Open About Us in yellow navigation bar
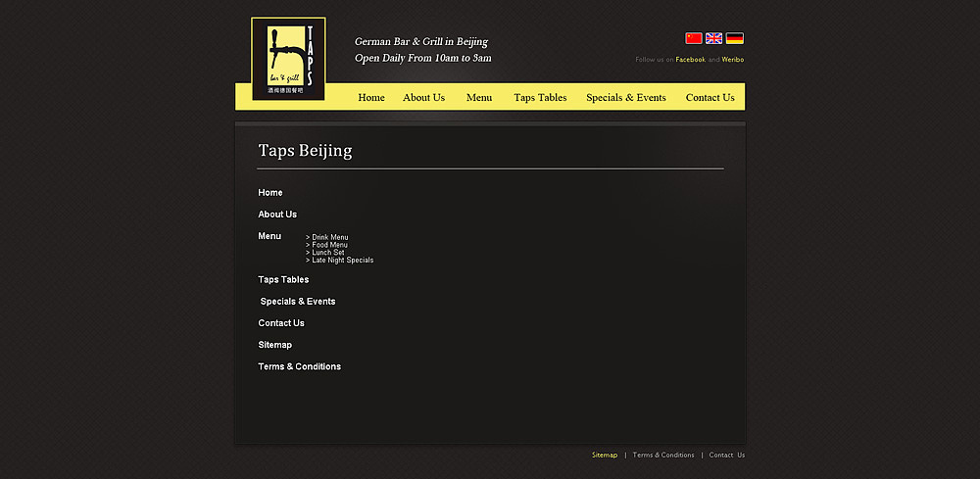Screen dimensions: 980x479 point(423,97)
